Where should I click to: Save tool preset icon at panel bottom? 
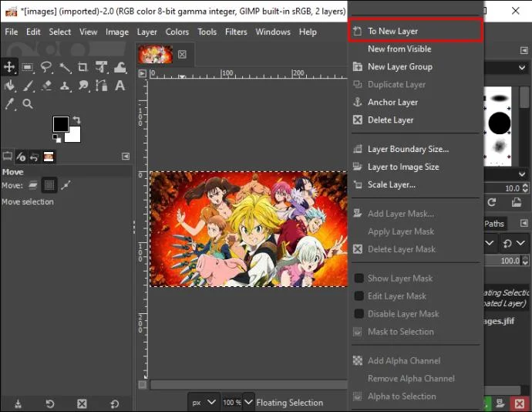19,404
